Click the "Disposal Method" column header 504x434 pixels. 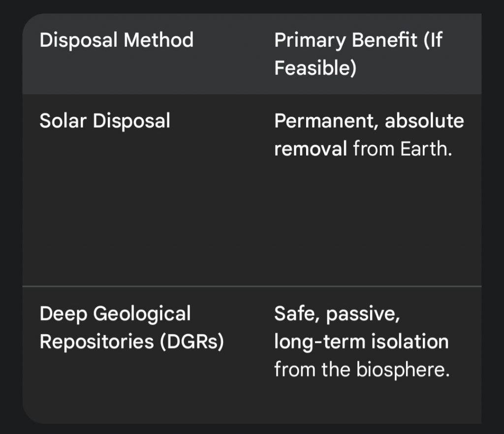pyautogui.click(x=117, y=40)
